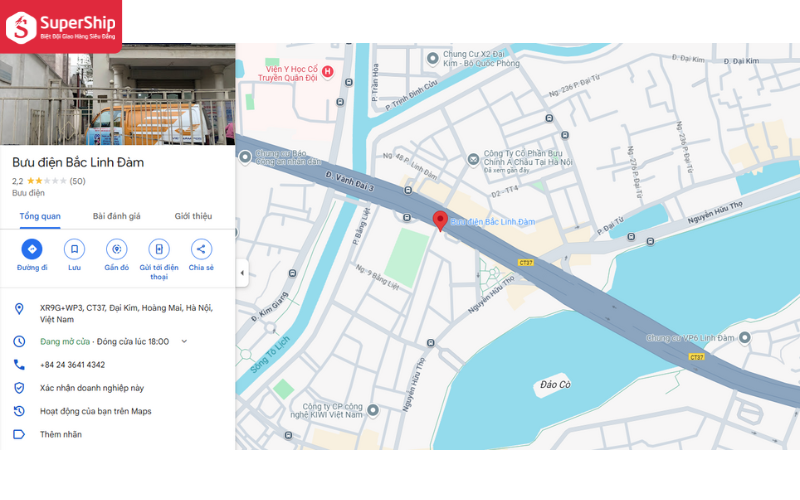This screenshot has height=500, width=800.
Task: Click the Đảo Cò label on map
Action: click(x=555, y=384)
